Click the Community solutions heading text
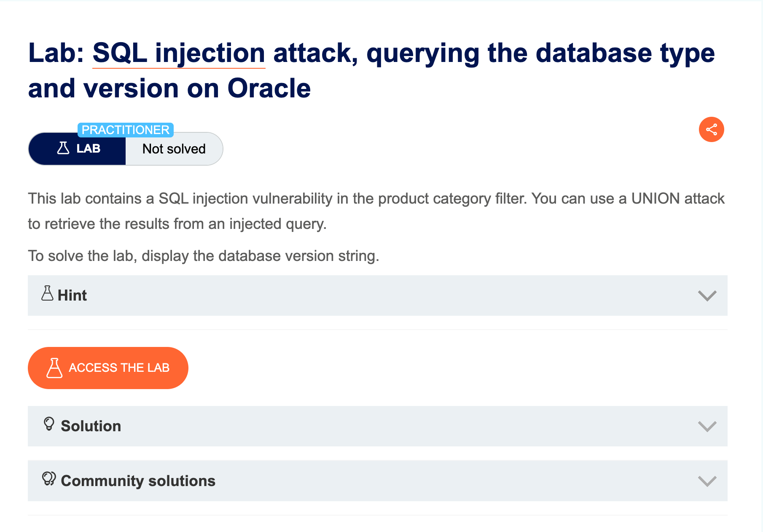The height and width of the screenshot is (532, 763). pos(138,481)
